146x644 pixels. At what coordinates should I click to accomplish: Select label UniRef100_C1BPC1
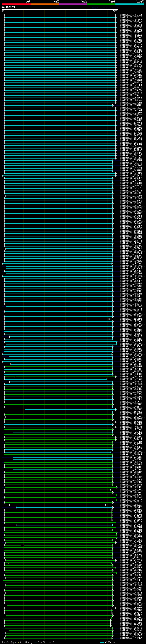pos(131,201)
